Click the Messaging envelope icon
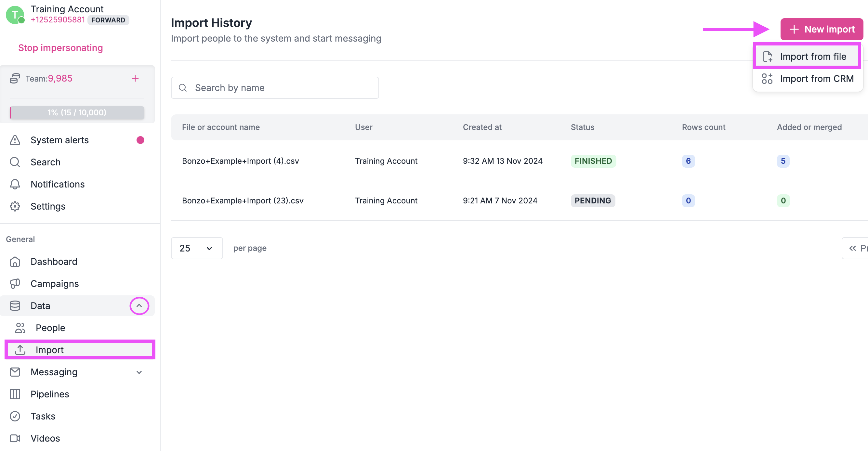Viewport: 868px width, 451px height. [x=15, y=372]
